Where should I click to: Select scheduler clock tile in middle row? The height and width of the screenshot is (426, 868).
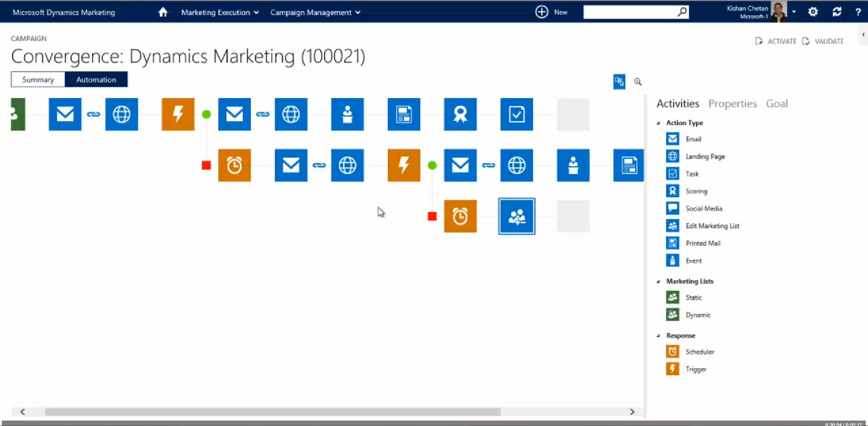(234, 165)
